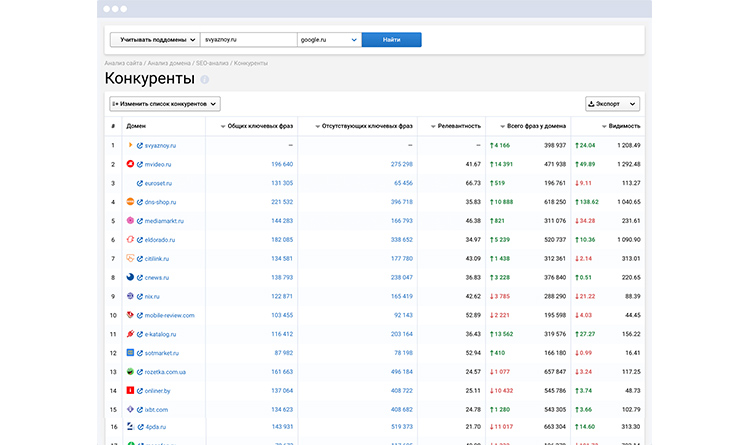This screenshot has width=750, height=445.
Task: Open external link icon for ixbt.com
Action: 140,410
